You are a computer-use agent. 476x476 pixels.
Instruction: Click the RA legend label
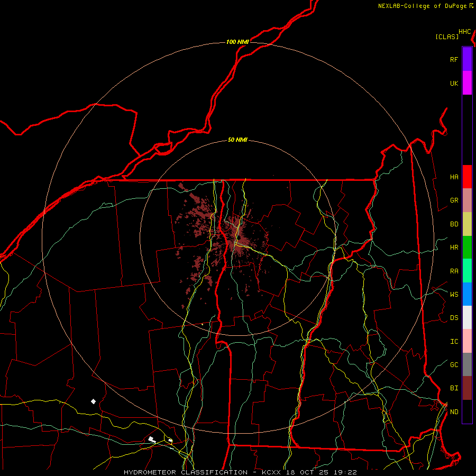(454, 271)
